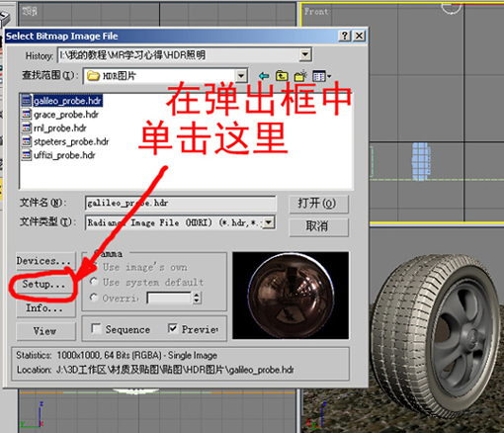Expand the 查找范围 folder dropdown
The width and height of the screenshot is (504, 433).
(x=241, y=76)
